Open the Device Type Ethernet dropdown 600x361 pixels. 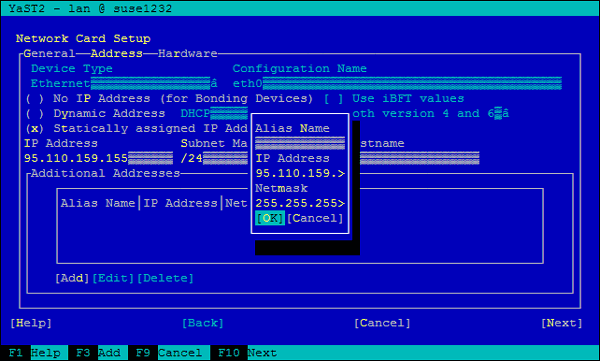tap(124, 83)
